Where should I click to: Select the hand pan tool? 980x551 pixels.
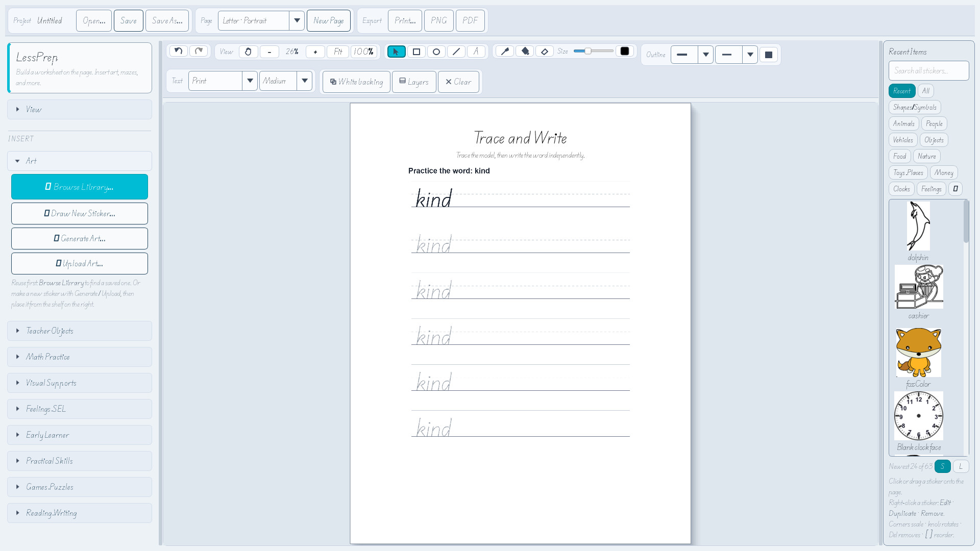click(248, 52)
